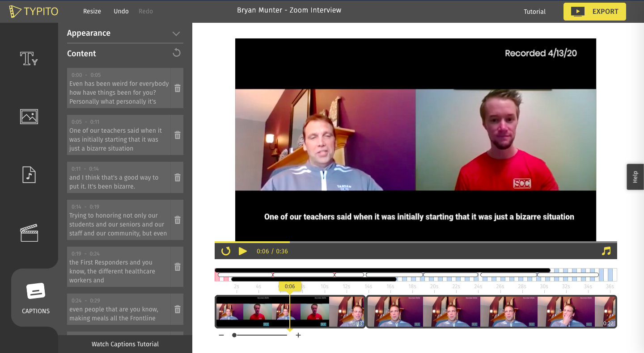644x353 pixels.
Task: Open the Audio file panel icon
Action: point(29,174)
